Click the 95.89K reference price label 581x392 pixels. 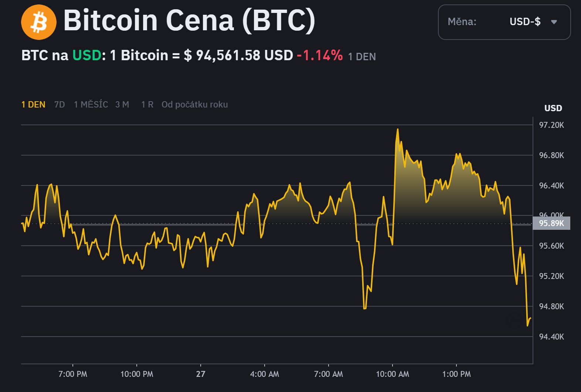pos(551,223)
